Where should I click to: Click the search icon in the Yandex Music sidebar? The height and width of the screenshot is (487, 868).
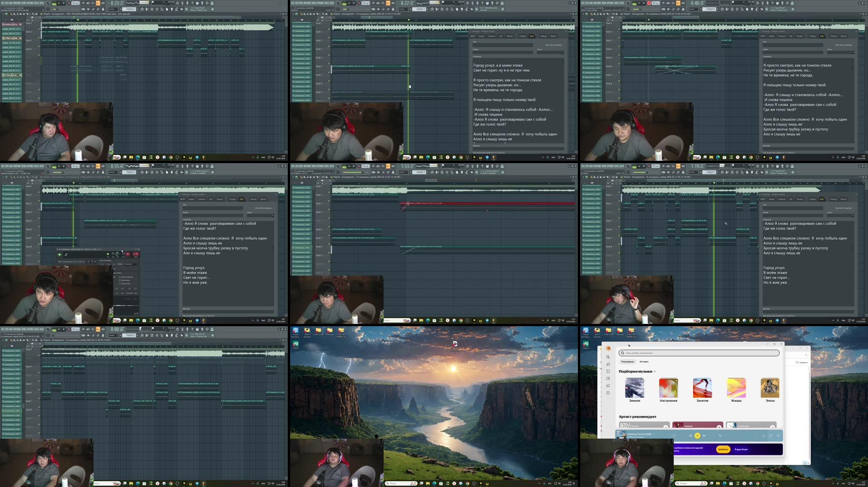608,357
